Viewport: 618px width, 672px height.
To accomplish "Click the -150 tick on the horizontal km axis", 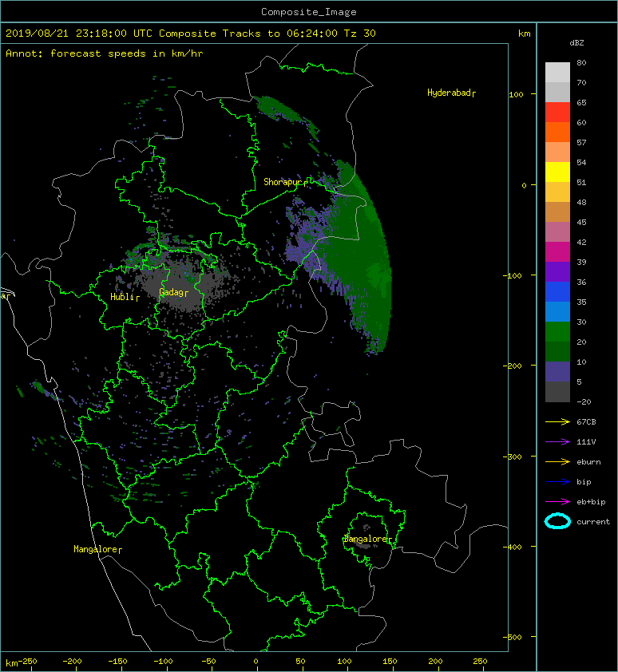I will [117, 662].
